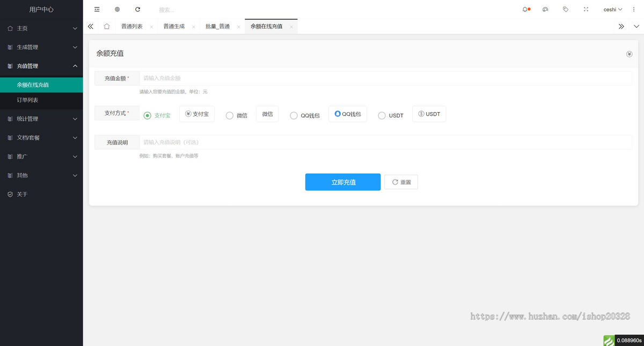Click the 其他 sidebar icon
This screenshot has height=346, width=644.
point(10,175)
